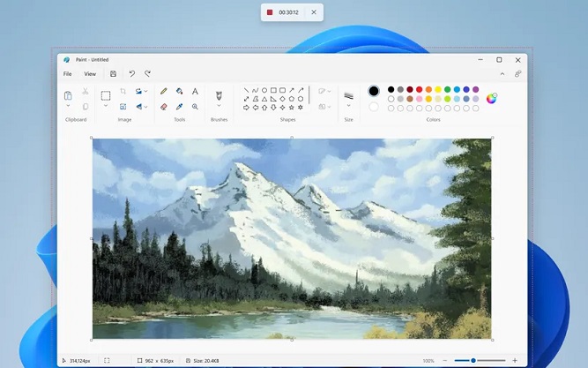Open the shape Fill dropdown

point(324,107)
